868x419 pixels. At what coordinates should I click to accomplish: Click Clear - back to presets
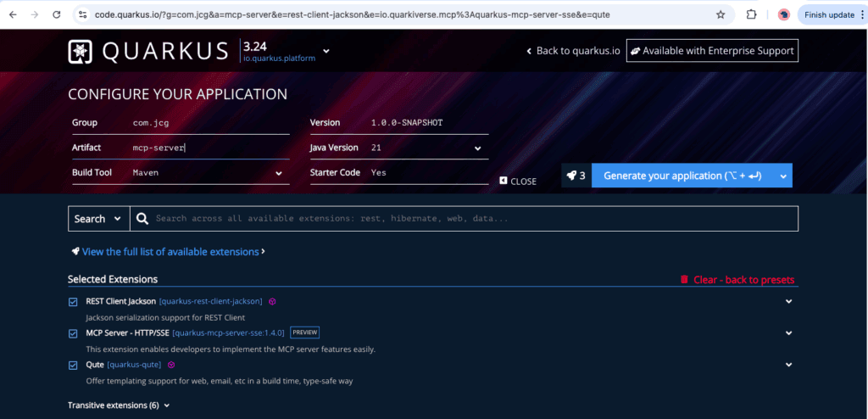[743, 280]
